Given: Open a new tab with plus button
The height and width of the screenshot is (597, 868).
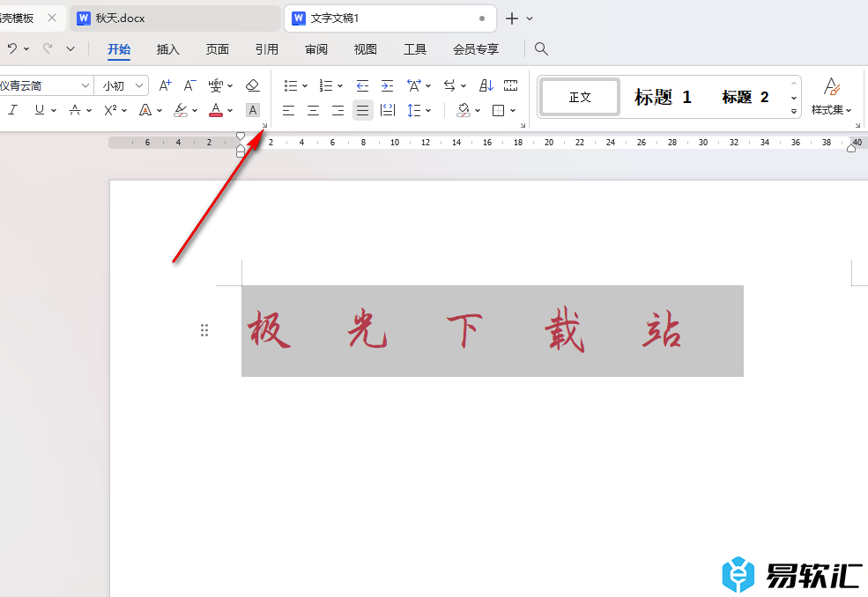Looking at the screenshot, I should click(x=512, y=18).
